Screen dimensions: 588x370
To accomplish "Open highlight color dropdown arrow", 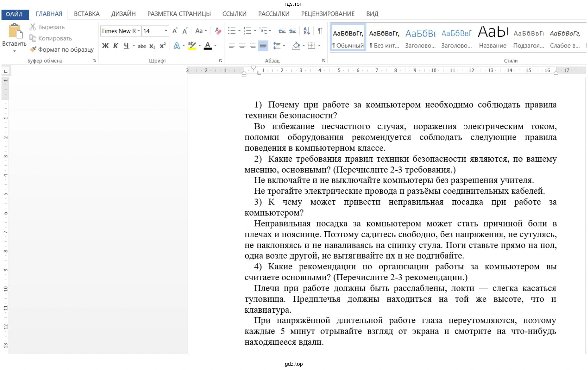I will pos(200,46).
